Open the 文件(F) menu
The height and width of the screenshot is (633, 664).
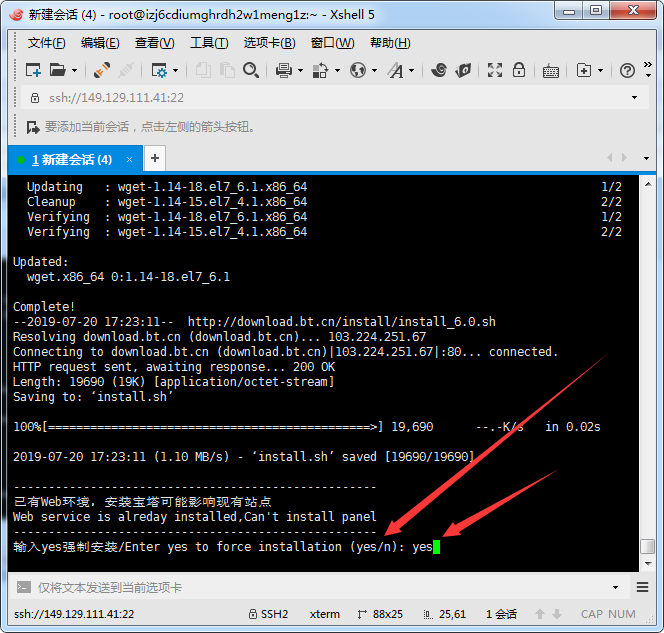click(46, 43)
